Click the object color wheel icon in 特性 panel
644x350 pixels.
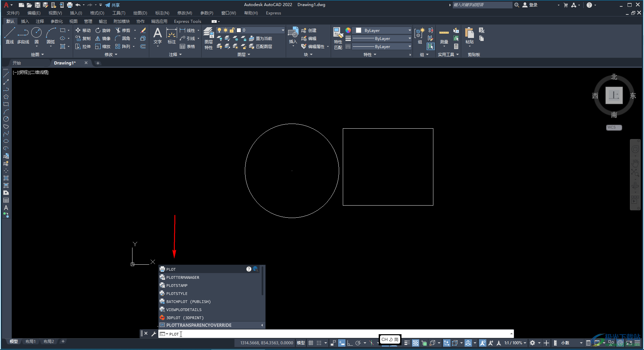click(348, 30)
